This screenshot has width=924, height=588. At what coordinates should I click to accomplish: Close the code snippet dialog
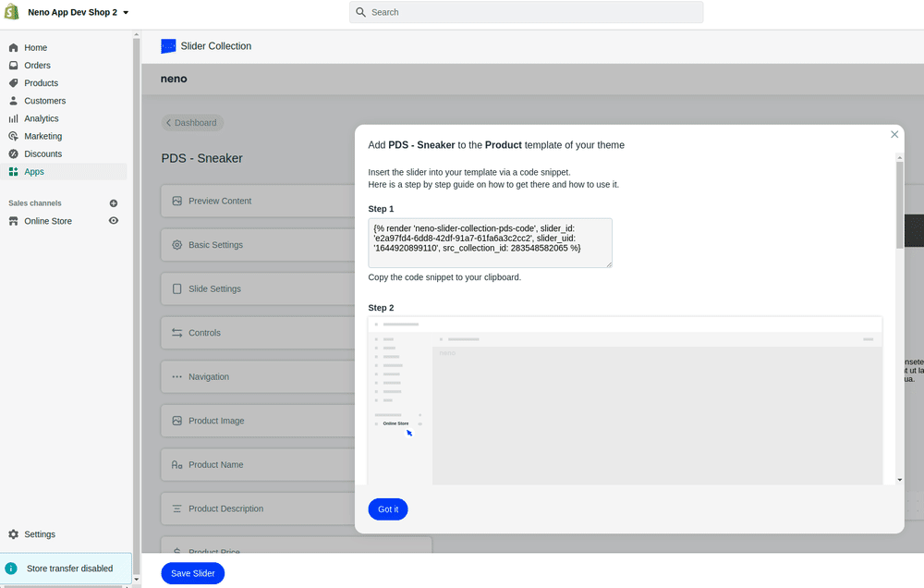click(894, 134)
